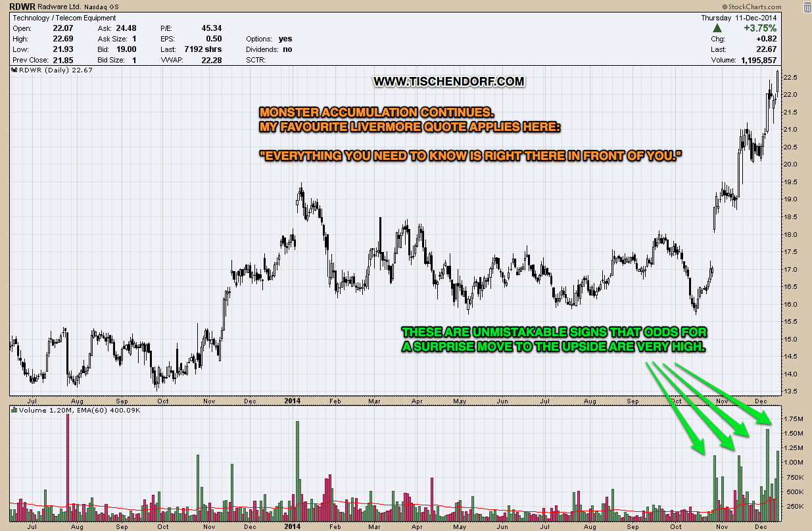The width and height of the screenshot is (812, 531).
Task: Select the small chart icon beside the title bar
Action: tap(13, 70)
